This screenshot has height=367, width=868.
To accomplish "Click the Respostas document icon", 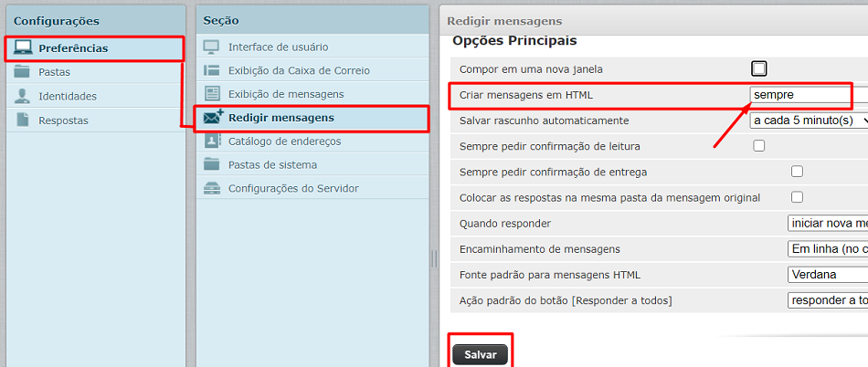I will [23, 121].
